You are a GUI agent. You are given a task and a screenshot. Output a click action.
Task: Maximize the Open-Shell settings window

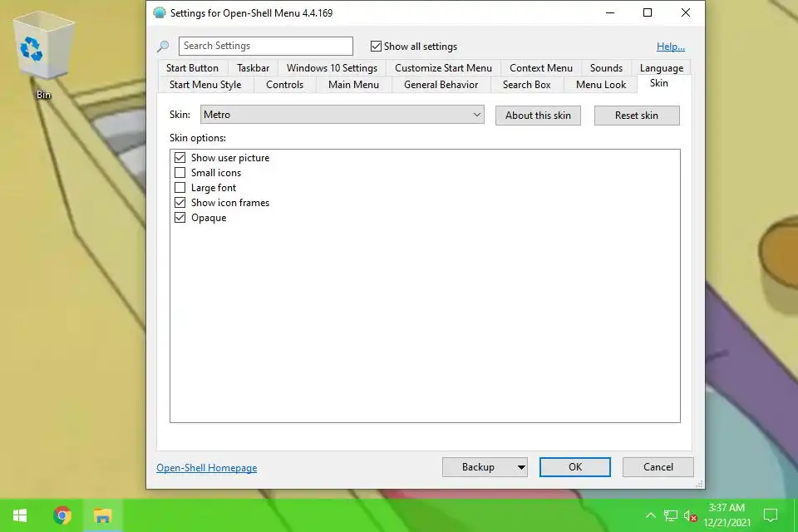click(x=648, y=12)
